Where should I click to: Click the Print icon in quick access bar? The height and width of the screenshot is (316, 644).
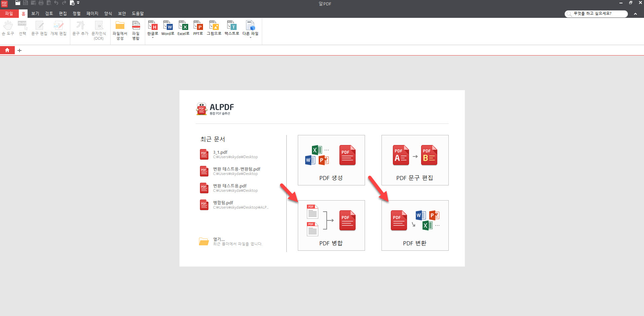[x=41, y=3]
